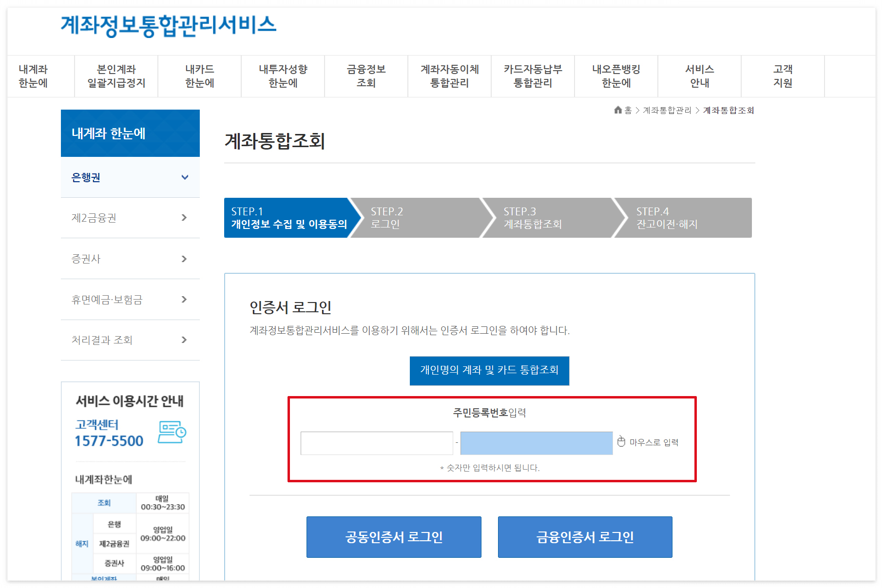Expand the 처리결과 조회 sidebar section
The height and width of the screenshot is (588, 883).
(x=130, y=340)
